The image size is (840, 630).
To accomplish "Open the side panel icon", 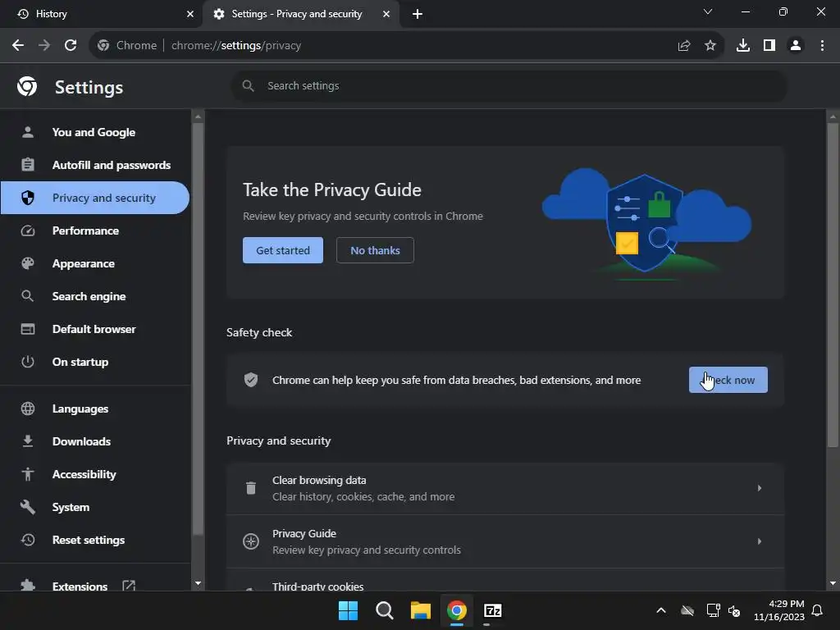I will [769, 46].
